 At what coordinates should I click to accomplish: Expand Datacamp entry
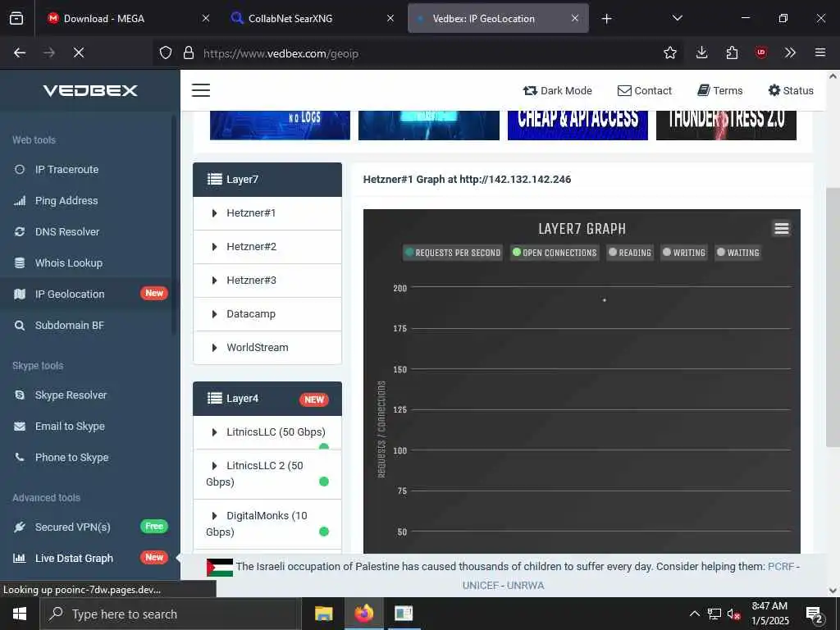(267, 314)
